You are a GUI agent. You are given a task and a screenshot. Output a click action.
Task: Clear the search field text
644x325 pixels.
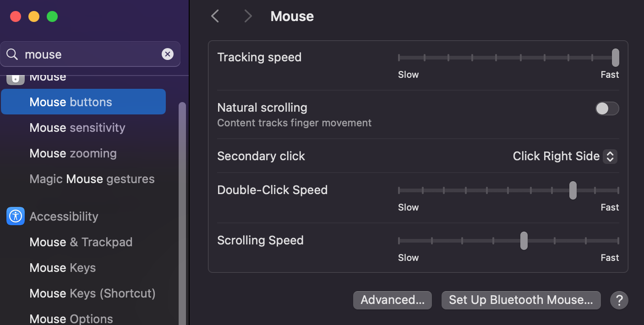point(168,54)
